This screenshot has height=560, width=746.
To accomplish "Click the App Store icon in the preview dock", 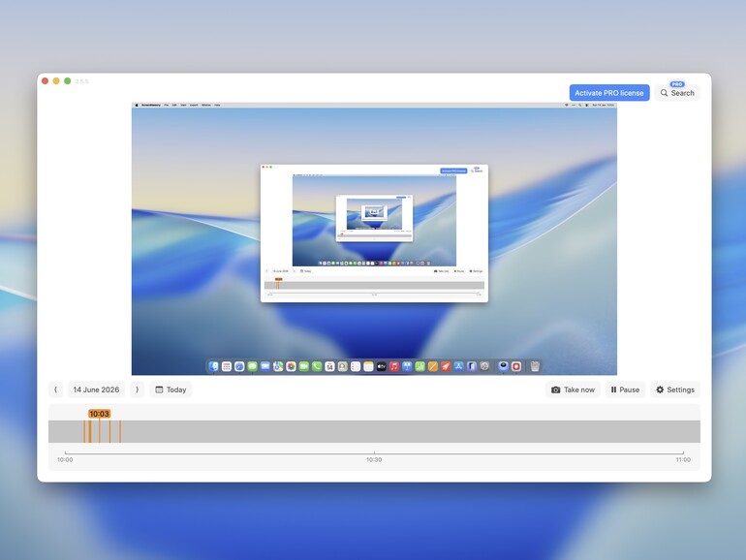I will pyautogui.click(x=458, y=366).
